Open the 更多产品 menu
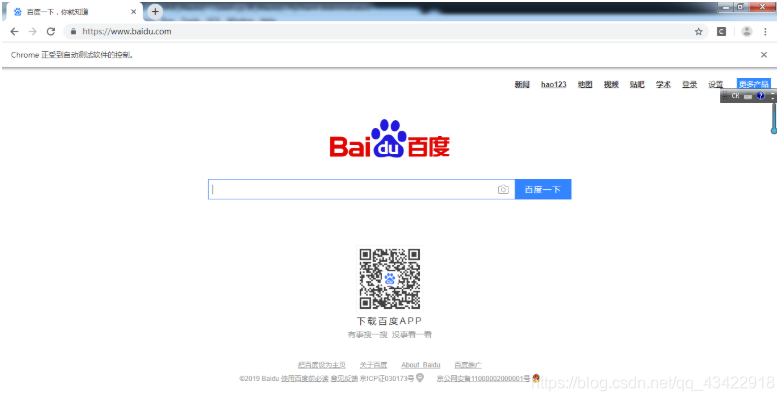784x401 pixels. tap(754, 84)
